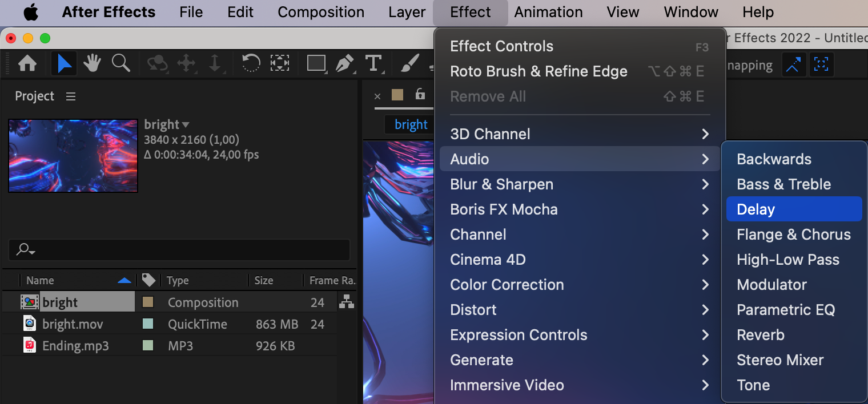Open the bright composition name dropdown arrow
The height and width of the screenshot is (404, 868).
[186, 125]
